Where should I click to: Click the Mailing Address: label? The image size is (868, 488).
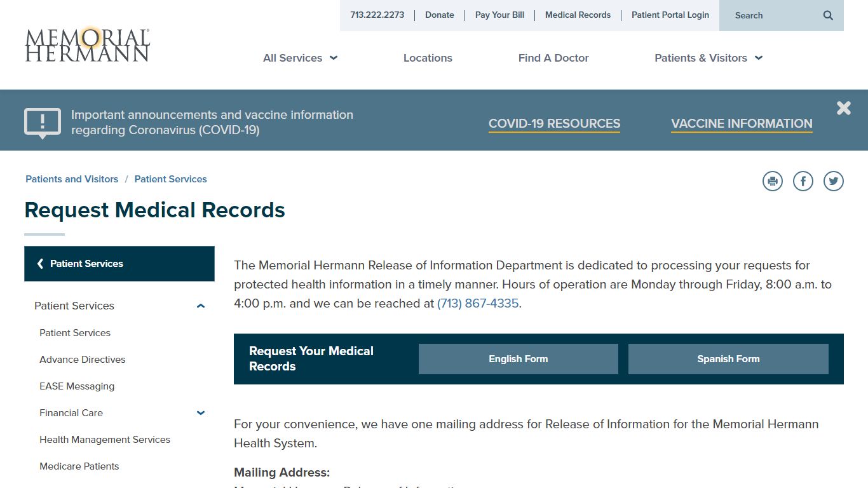(282, 473)
